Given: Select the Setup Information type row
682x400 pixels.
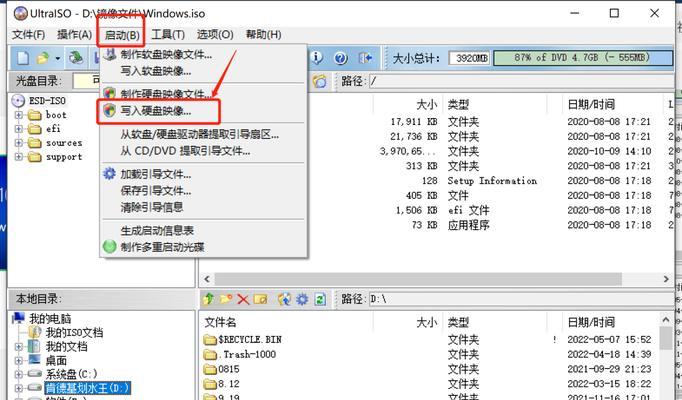Looking at the screenshot, I should (492, 180).
